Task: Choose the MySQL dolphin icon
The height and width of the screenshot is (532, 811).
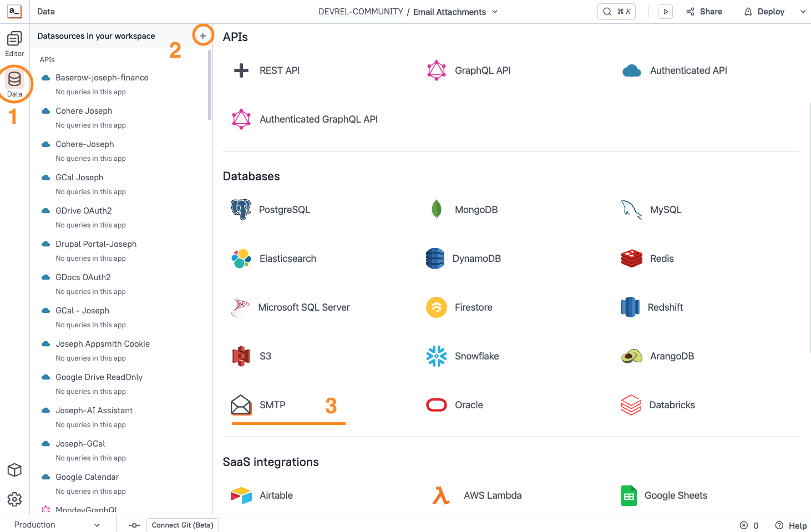Action: pos(632,210)
